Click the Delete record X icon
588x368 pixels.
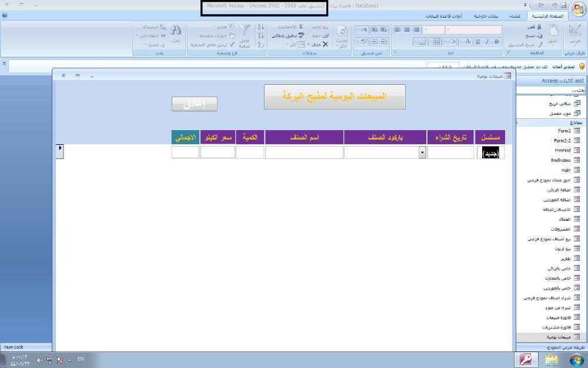pyautogui.click(x=325, y=44)
